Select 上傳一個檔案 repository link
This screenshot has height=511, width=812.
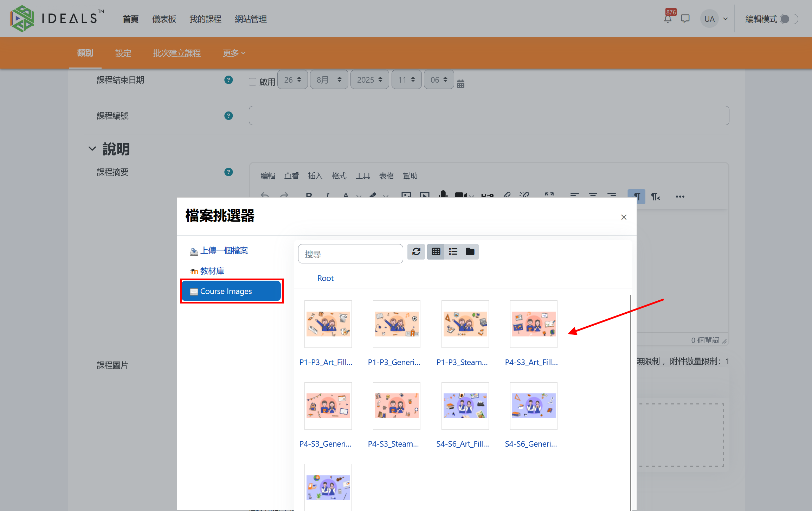click(x=224, y=251)
